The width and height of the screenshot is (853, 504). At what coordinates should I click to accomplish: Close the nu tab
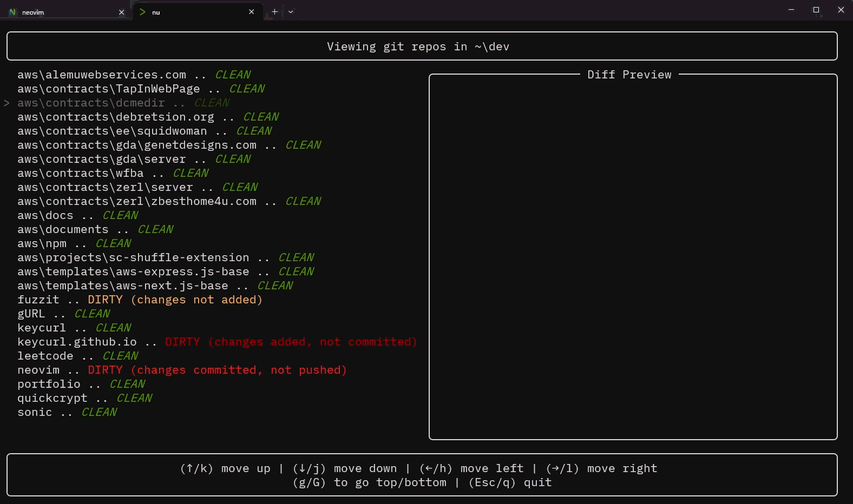[x=251, y=12]
